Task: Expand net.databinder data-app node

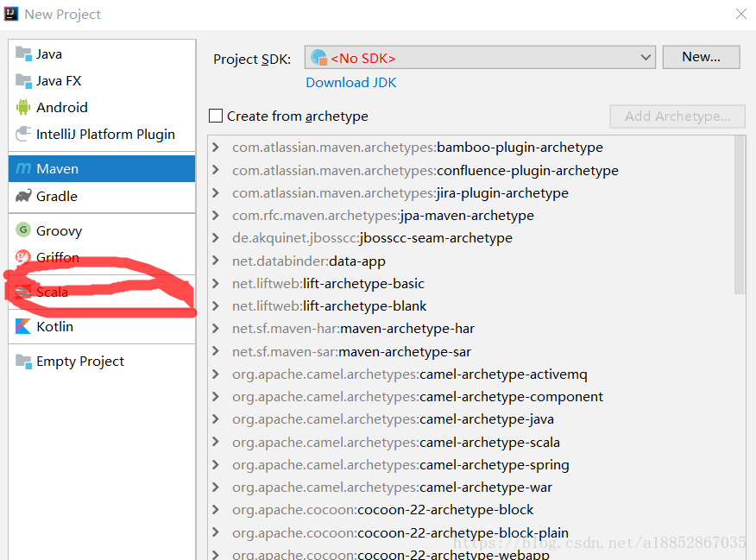Action: (x=216, y=261)
